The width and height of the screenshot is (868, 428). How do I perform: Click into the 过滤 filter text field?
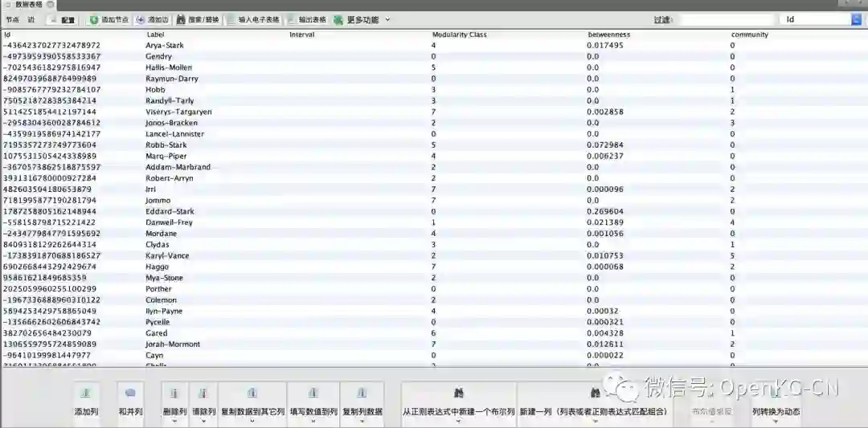tap(727, 19)
